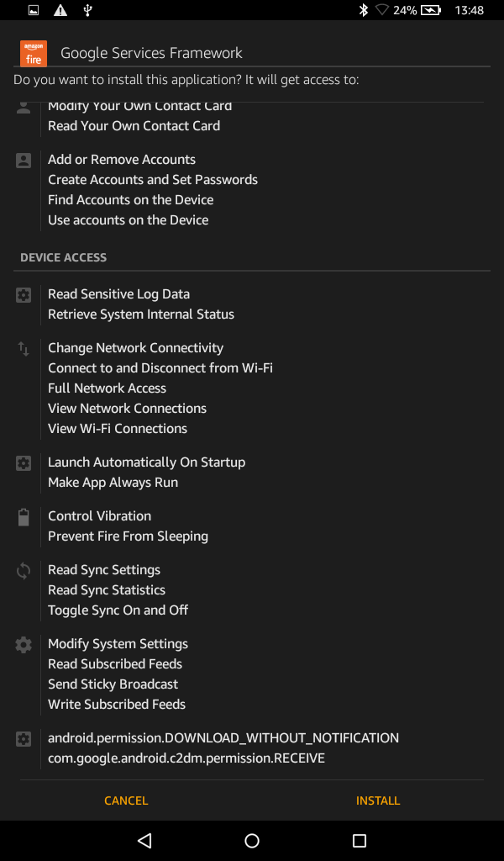Open the system settings gear icon
The height and width of the screenshot is (861, 504).
pyautogui.click(x=23, y=644)
